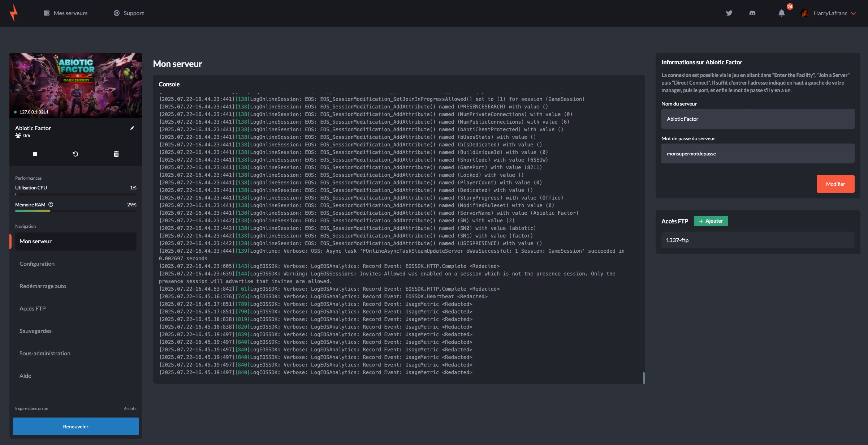Open the Discord icon link

pos(752,13)
